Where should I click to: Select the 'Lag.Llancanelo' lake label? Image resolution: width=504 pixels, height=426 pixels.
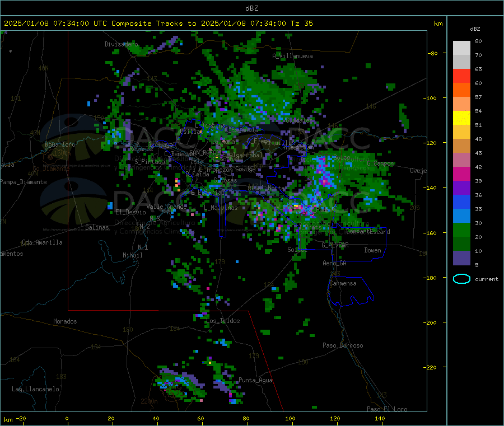(36, 390)
